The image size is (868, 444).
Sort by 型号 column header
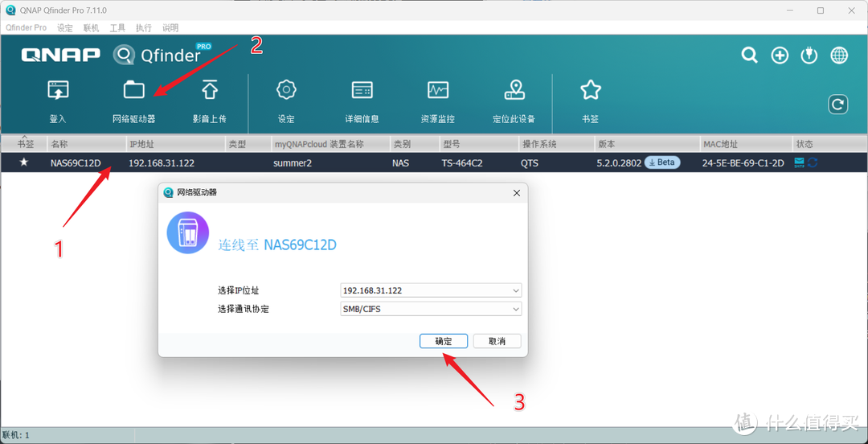pyautogui.click(x=479, y=144)
